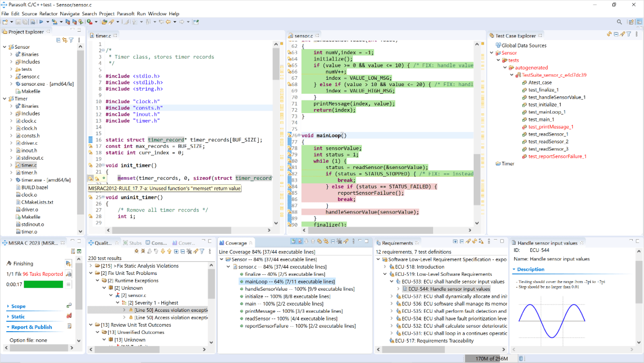Screen dimensions: 644x363
Task: Toggle the Scope section header
Action: pos(18,306)
